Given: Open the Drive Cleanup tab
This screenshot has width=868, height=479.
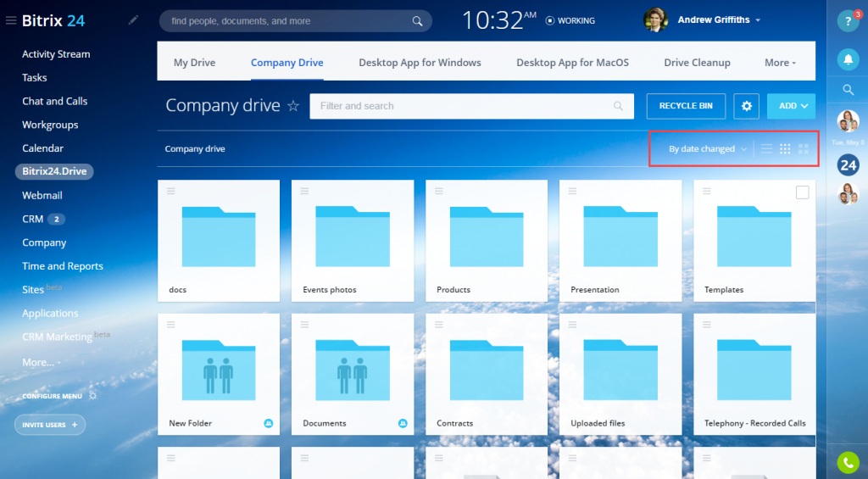Looking at the screenshot, I should click(697, 63).
